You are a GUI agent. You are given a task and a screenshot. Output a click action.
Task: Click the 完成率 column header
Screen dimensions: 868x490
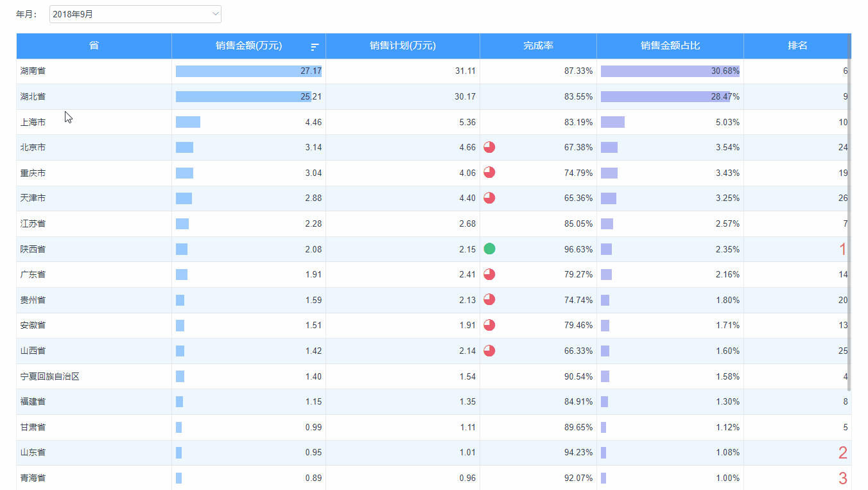point(538,46)
